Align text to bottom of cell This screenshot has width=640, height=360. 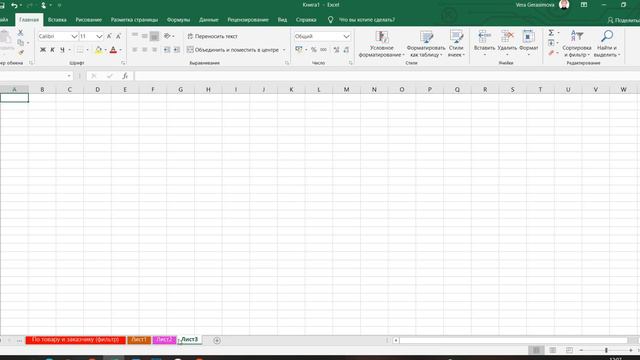pos(154,36)
